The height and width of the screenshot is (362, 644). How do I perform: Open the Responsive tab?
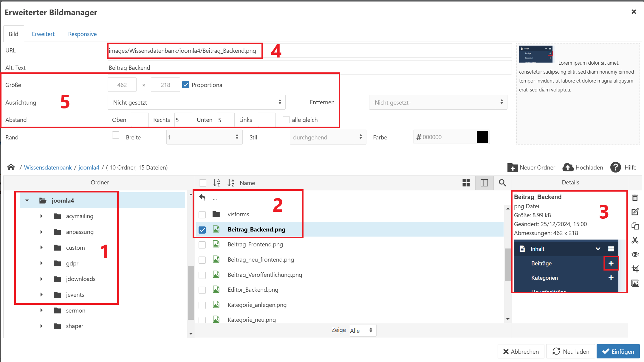[x=82, y=34]
